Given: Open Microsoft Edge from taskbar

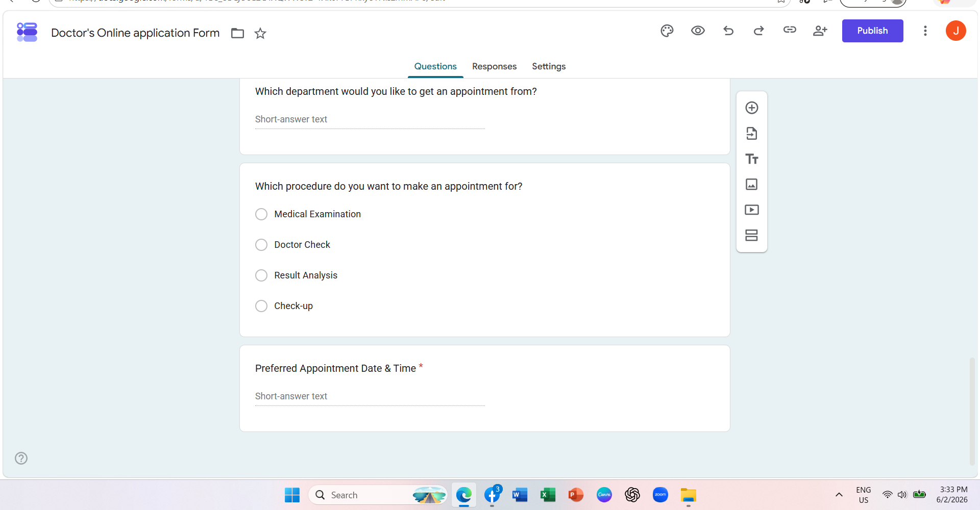Looking at the screenshot, I should point(464,495).
